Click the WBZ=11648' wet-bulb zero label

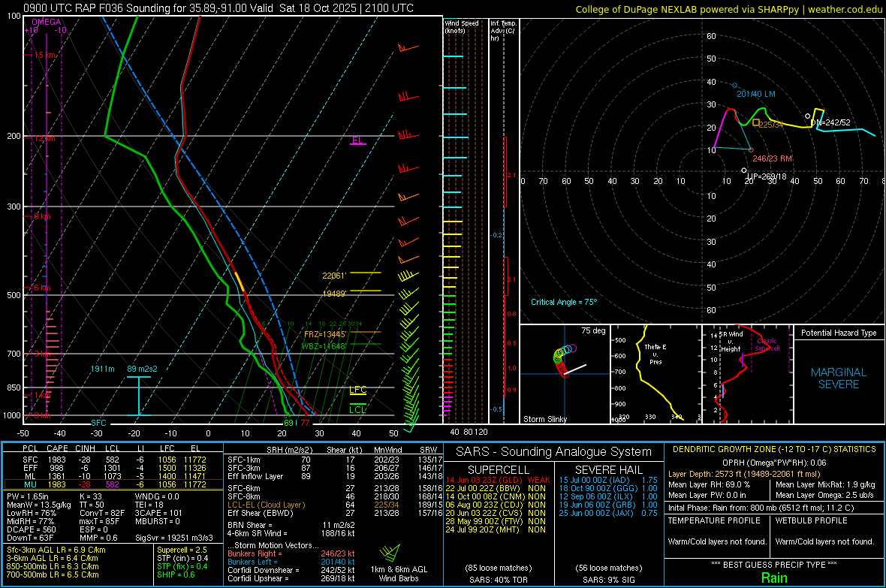click(324, 346)
